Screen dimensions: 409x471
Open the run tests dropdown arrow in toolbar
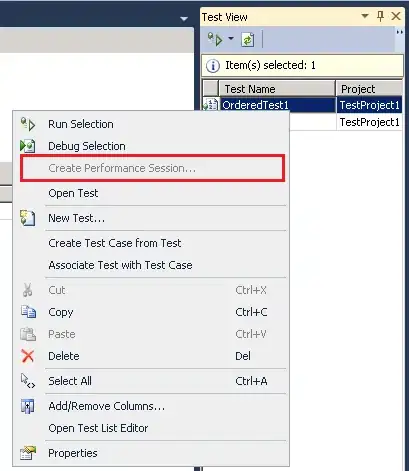[231, 39]
